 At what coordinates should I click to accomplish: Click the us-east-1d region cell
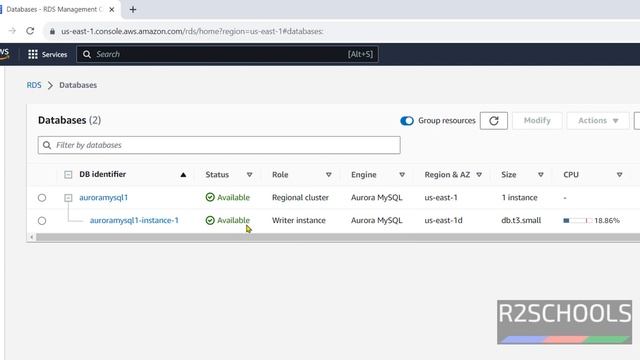click(443, 220)
